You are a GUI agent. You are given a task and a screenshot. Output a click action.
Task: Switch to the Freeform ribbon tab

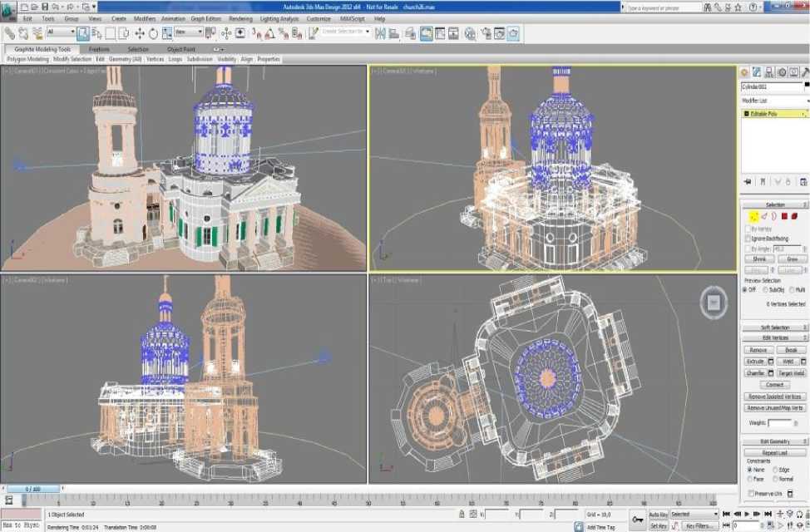99,49
